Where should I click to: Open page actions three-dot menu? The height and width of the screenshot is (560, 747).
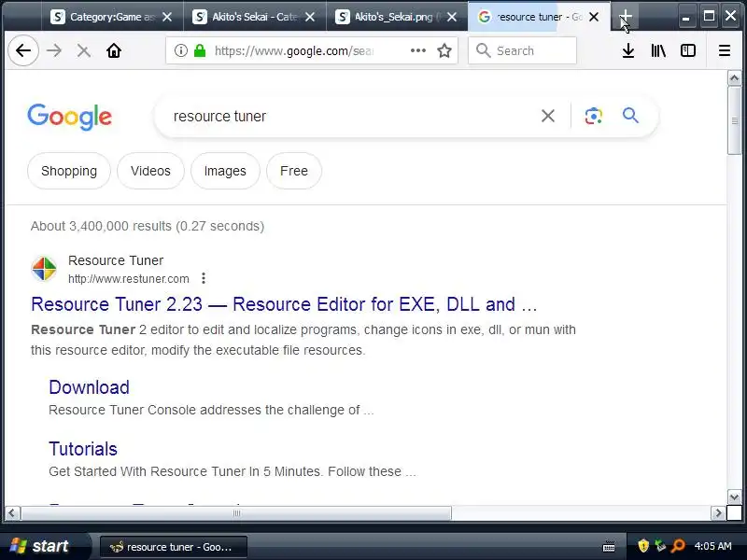coord(417,50)
